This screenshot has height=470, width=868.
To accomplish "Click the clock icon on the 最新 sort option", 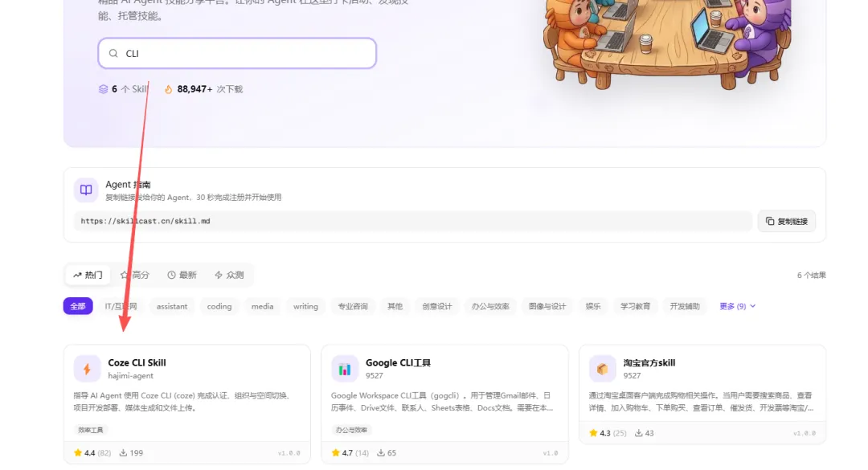I will tap(173, 275).
